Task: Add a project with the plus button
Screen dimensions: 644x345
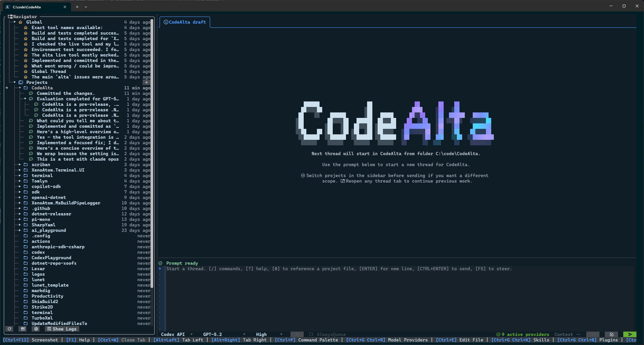Action: (147, 82)
